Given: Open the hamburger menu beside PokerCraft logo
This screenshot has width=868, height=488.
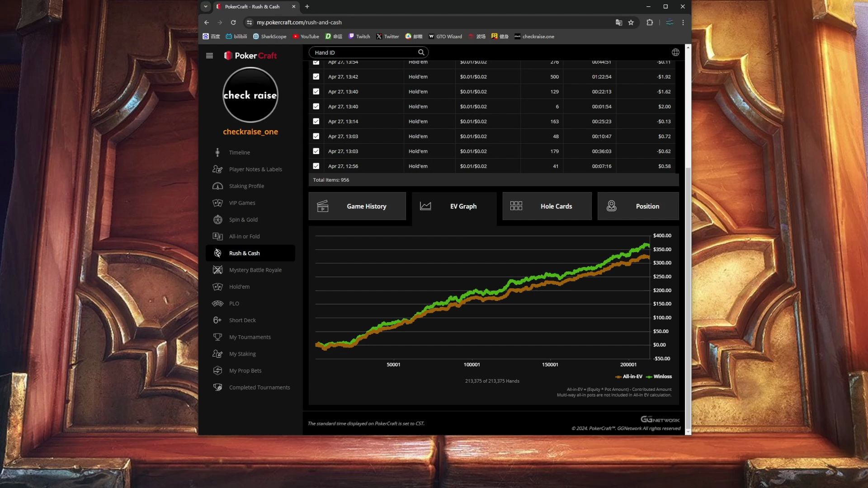Looking at the screenshot, I should click(x=209, y=56).
